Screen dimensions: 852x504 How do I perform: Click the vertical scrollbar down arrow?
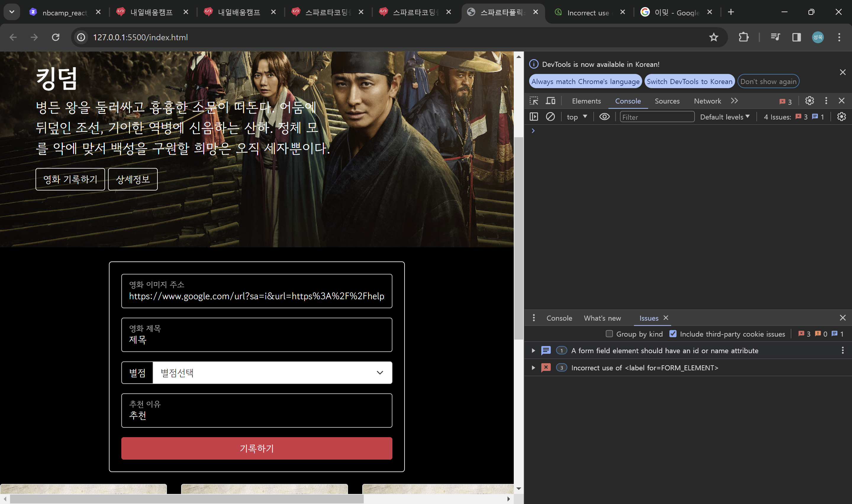(518, 489)
